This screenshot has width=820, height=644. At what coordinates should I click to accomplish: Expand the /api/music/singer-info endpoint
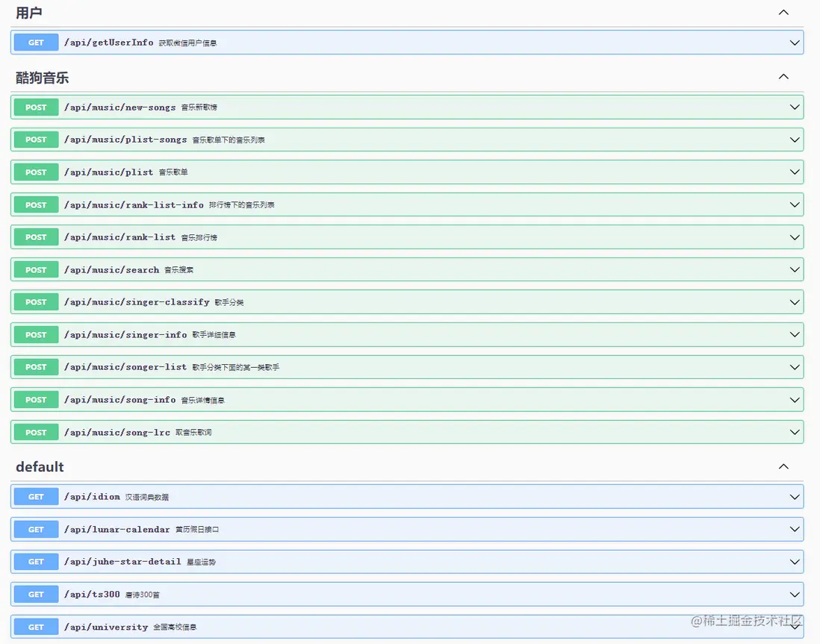point(794,334)
